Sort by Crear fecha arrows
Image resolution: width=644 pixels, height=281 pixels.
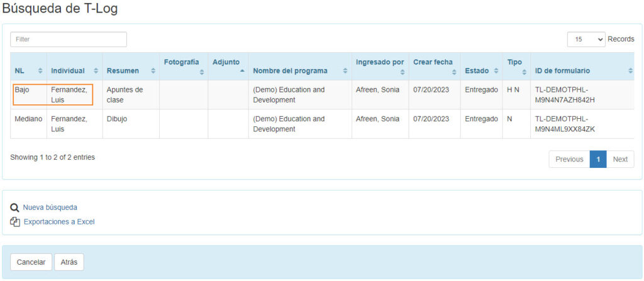(x=454, y=72)
